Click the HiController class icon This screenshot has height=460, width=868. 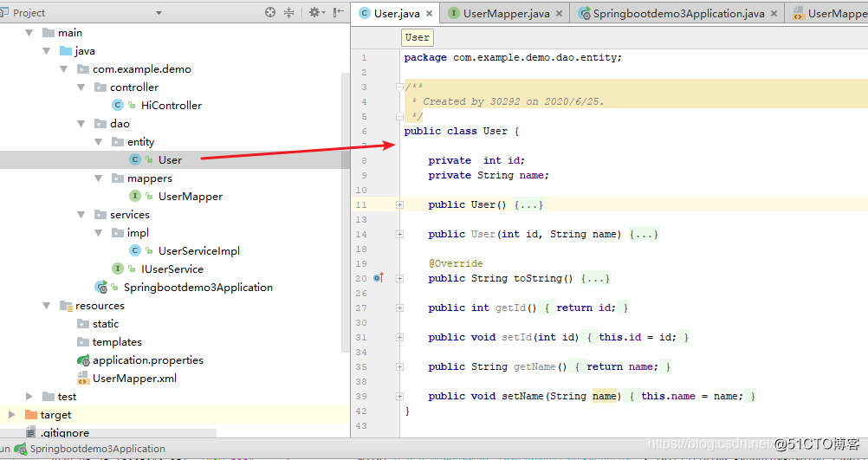click(117, 105)
